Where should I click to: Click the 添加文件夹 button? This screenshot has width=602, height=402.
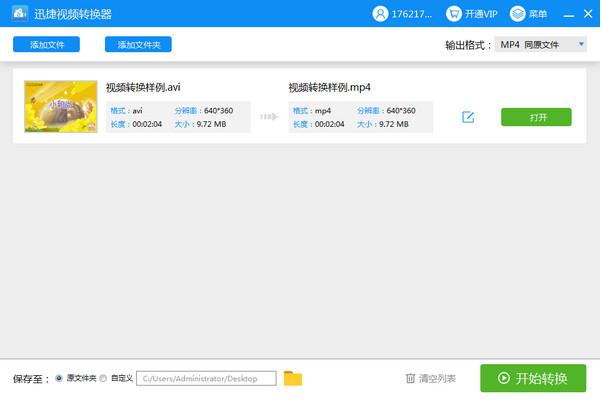click(139, 44)
